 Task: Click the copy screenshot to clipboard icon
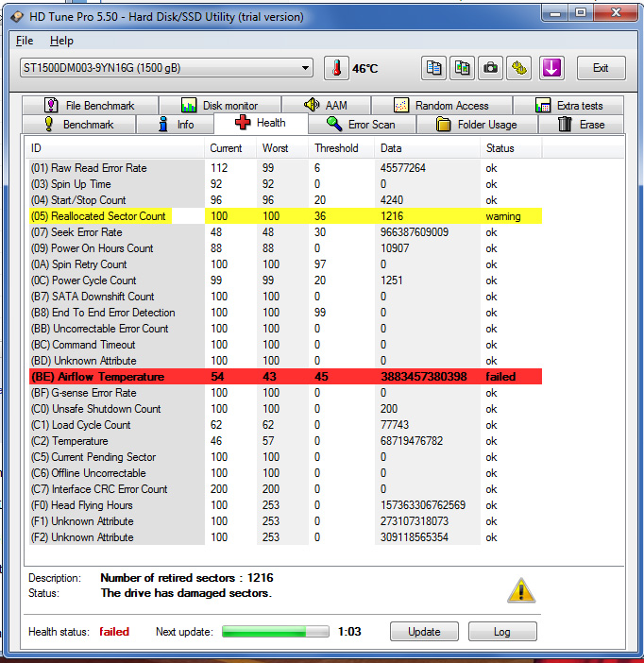click(x=462, y=68)
